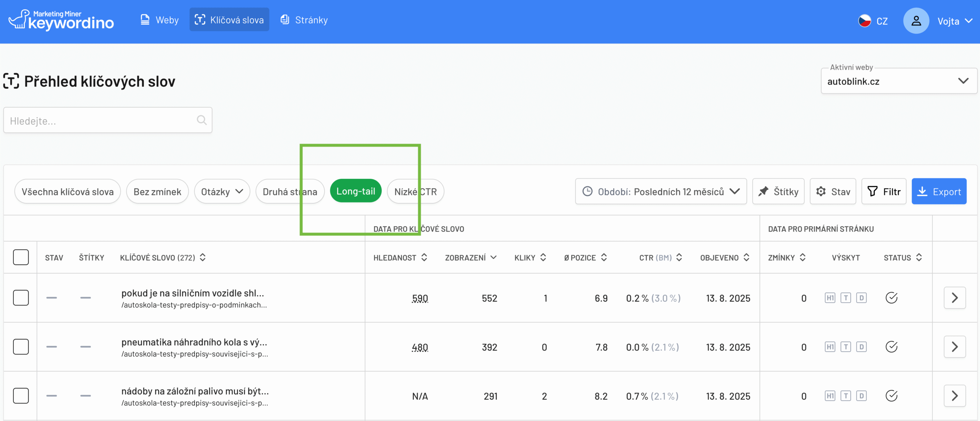The height and width of the screenshot is (421, 980).
Task: Open details arrow for pneumatika keyword row
Action: (x=955, y=347)
